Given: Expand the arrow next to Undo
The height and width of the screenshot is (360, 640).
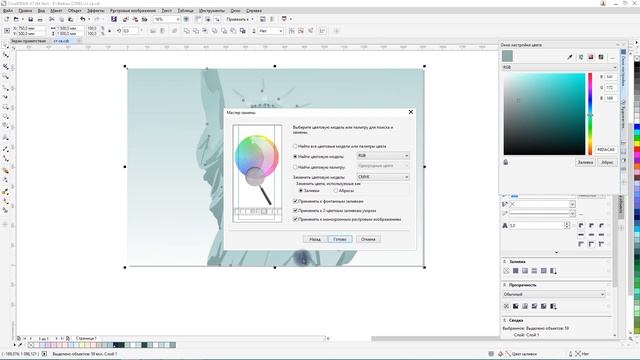Looking at the screenshot, I should pos(89,19).
